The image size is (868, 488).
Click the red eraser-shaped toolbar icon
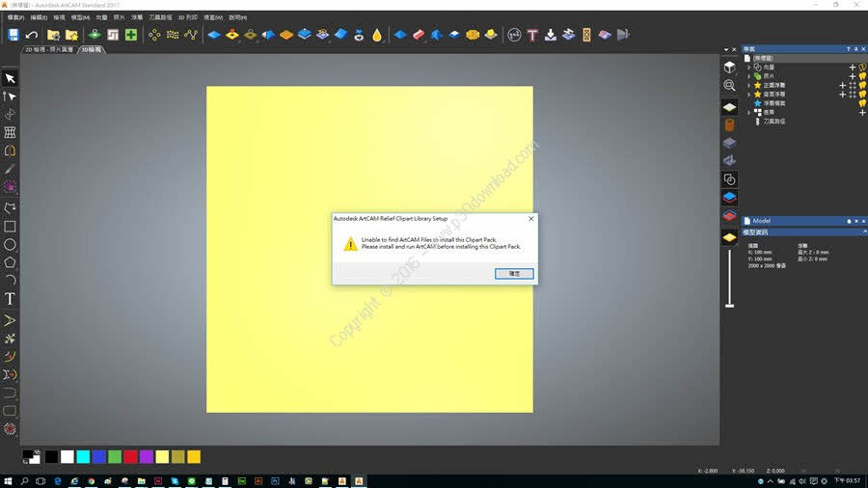point(419,35)
